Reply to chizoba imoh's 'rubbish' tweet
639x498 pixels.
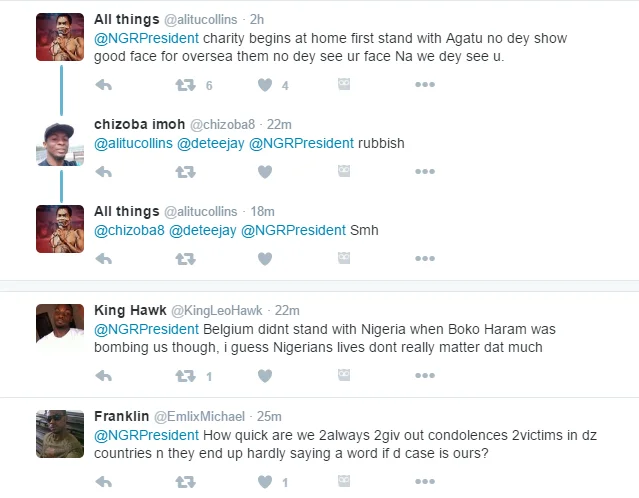coord(103,172)
